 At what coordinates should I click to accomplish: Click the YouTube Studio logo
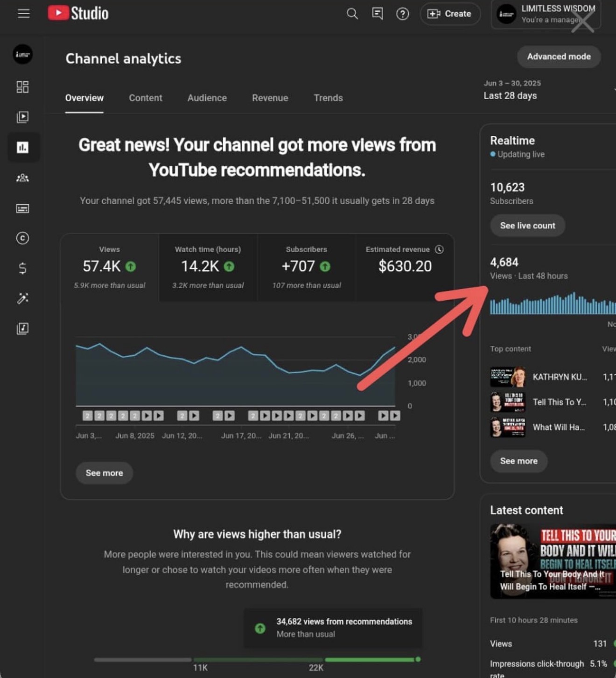click(x=78, y=13)
